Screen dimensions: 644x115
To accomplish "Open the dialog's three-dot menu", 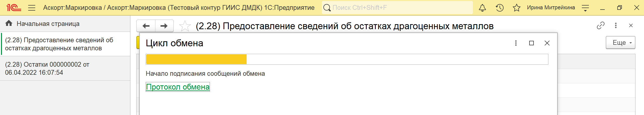I will click(516, 43).
